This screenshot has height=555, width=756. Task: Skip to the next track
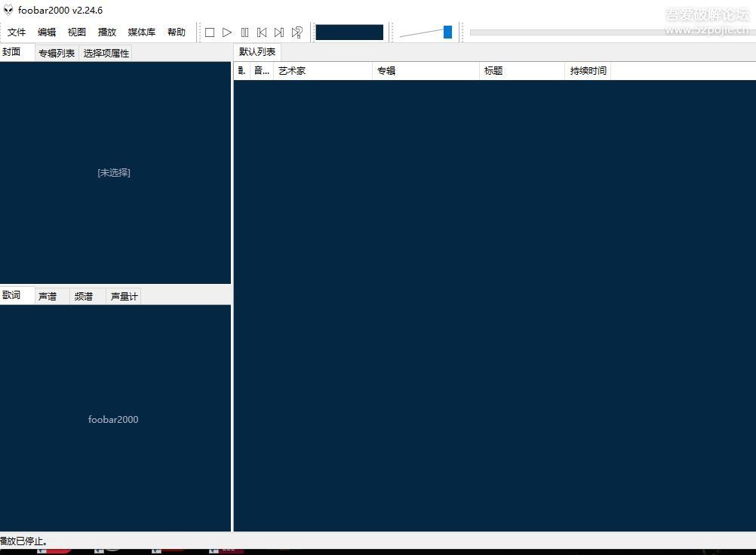click(279, 32)
